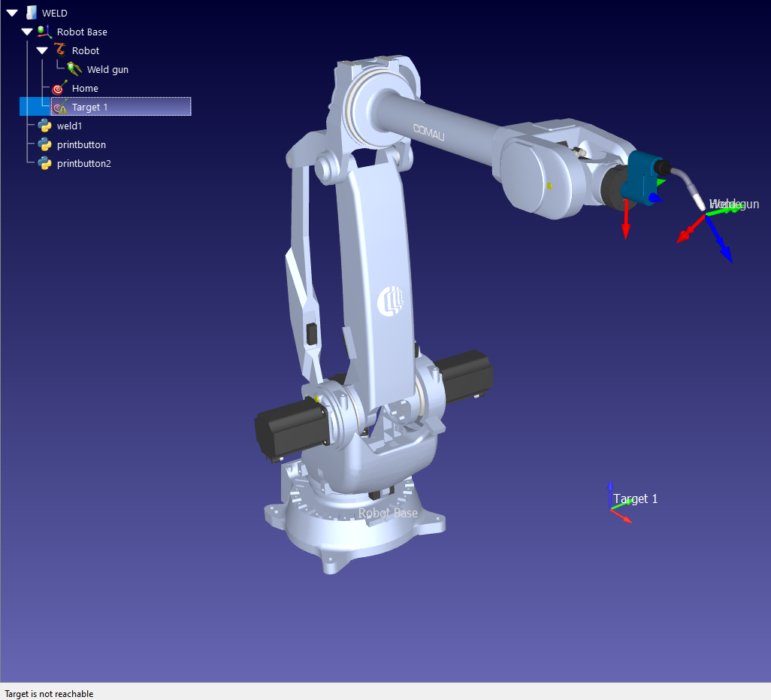The width and height of the screenshot is (771, 700).
Task: Click the Robot Base reference frame icon
Action: click(x=45, y=32)
